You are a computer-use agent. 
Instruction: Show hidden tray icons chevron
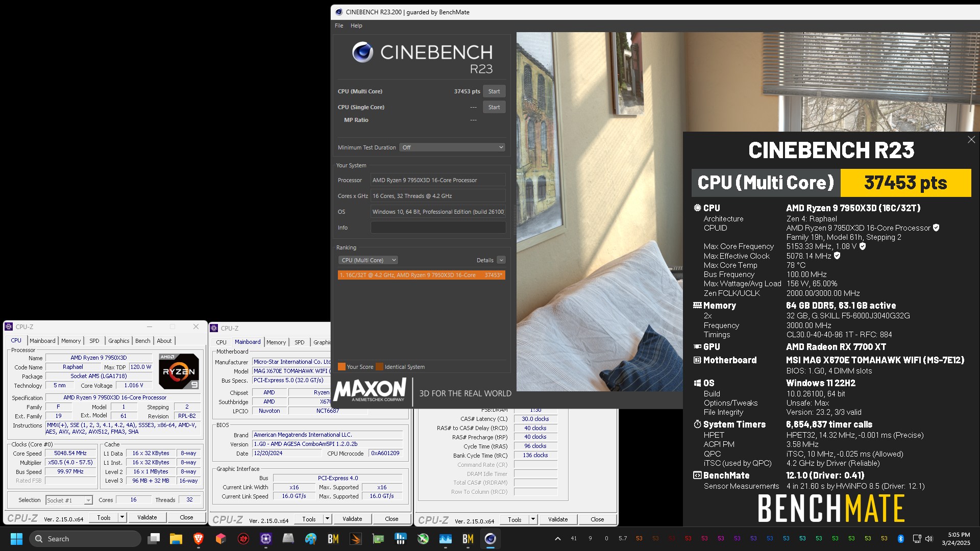coord(558,539)
